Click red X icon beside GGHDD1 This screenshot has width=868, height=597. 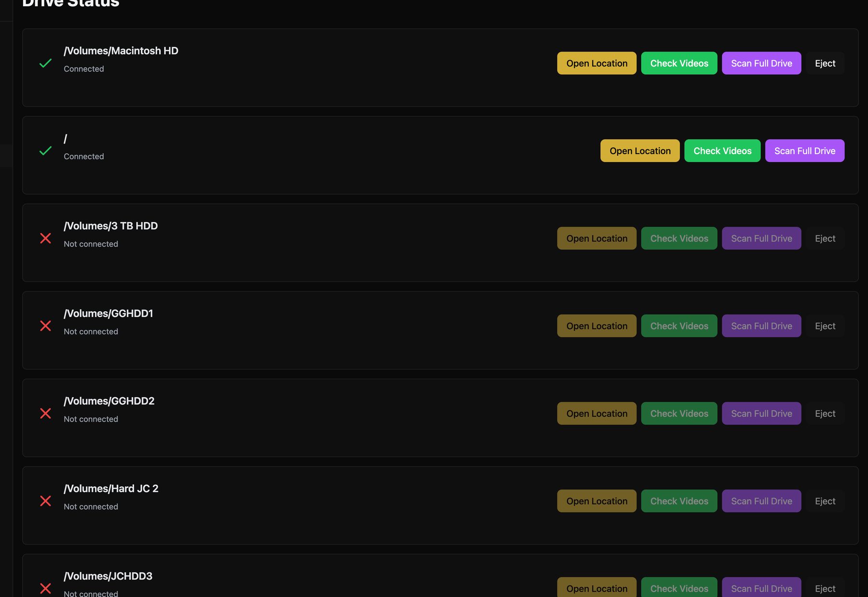45,326
